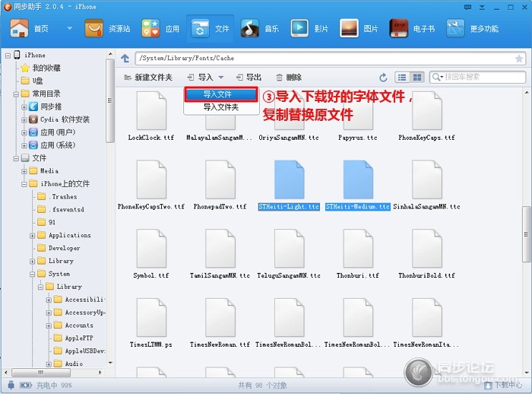Select the TimesNewRoman.ttf file icon
The width and height of the screenshot is (532, 394).
[x=220, y=318]
